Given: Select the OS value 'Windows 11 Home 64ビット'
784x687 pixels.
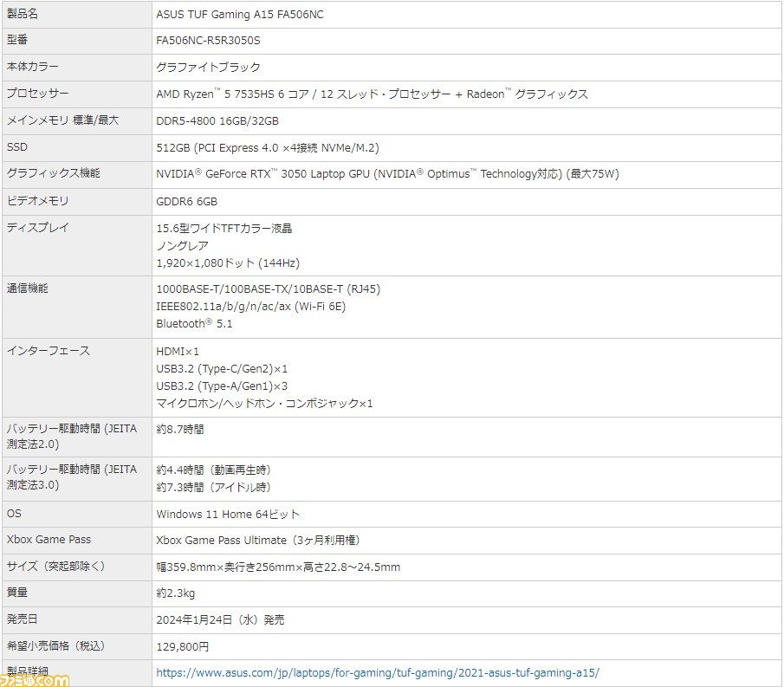Looking at the screenshot, I should click(x=228, y=514).
